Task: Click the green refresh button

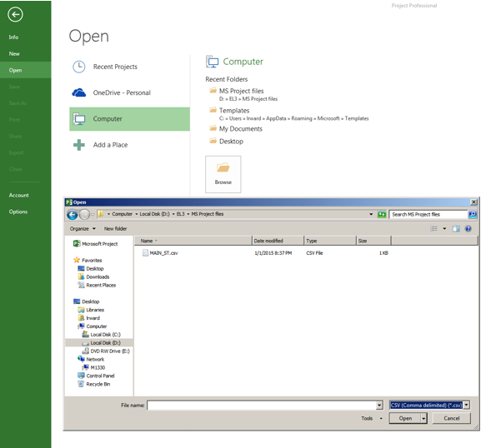Action: [382, 215]
